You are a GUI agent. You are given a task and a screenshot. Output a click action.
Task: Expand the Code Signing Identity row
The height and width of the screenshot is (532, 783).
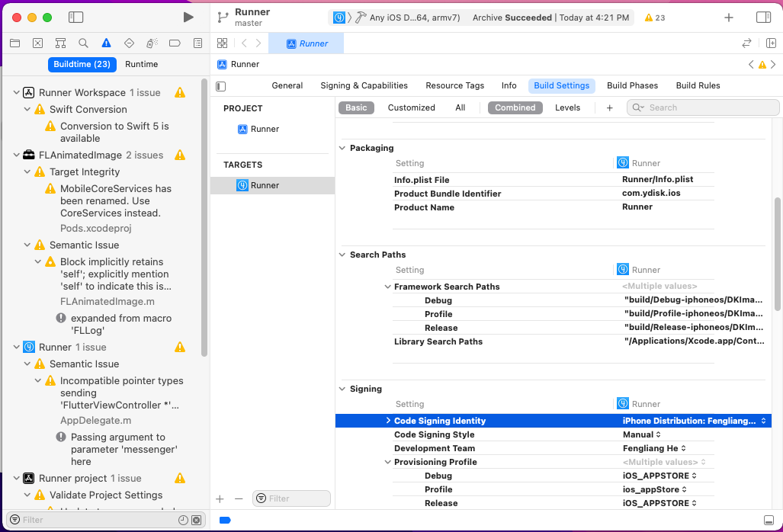click(388, 421)
